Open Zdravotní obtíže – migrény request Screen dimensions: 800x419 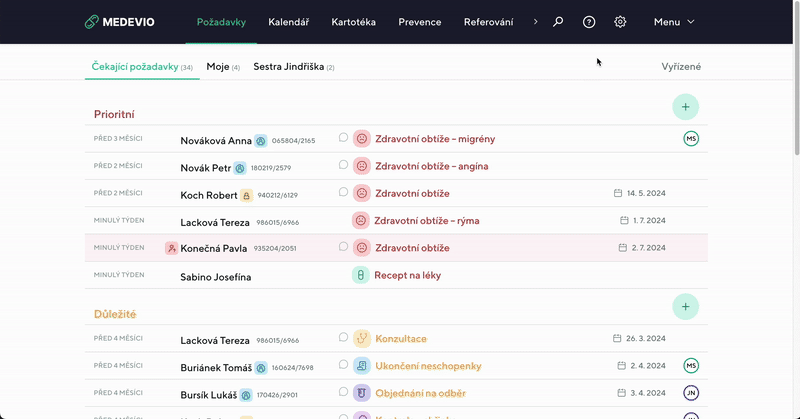pyautogui.click(x=434, y=139)
